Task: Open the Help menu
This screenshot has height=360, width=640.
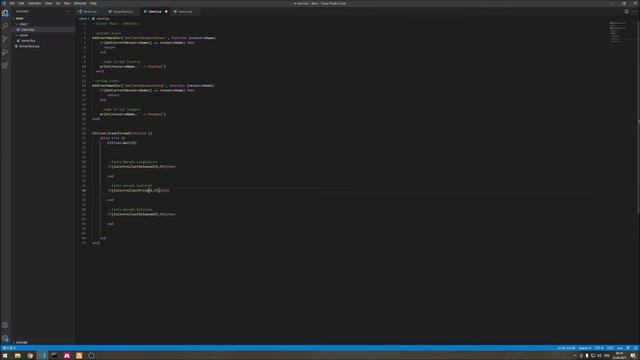Action: [x=93, y=3]
